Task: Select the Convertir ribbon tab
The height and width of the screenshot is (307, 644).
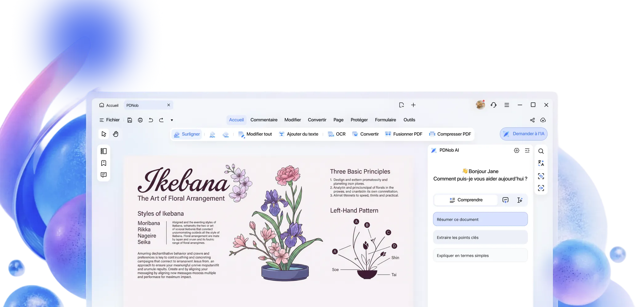Action: (317, 120)
